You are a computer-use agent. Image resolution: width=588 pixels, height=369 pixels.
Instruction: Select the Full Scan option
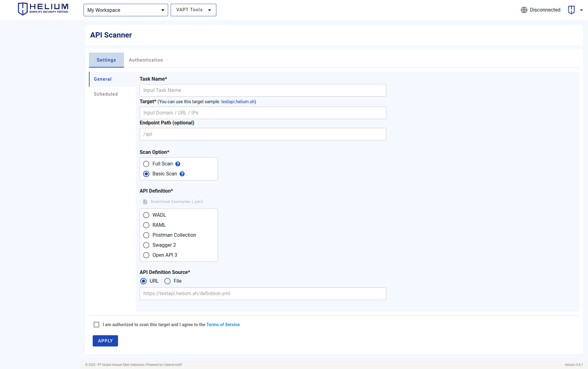tap(146, 164)
